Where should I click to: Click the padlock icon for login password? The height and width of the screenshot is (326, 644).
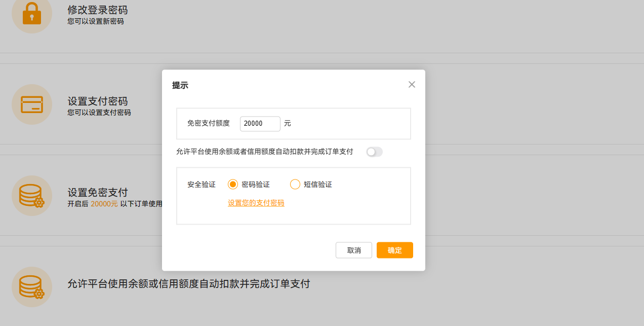point(32,14)
